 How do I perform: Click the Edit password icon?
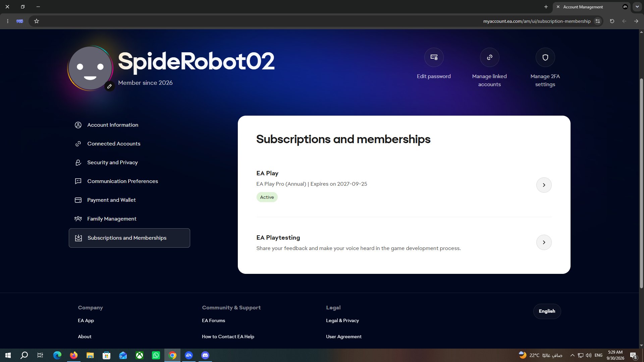pos(434,57)
